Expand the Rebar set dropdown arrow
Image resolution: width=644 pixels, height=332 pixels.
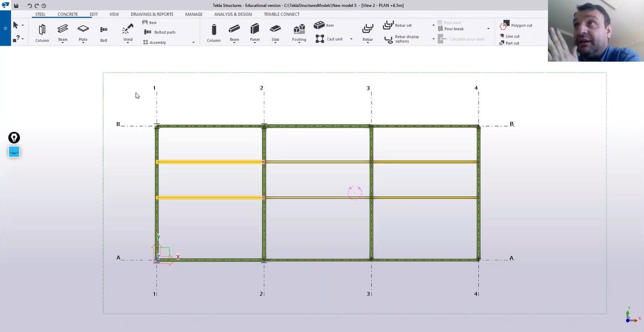433,26
